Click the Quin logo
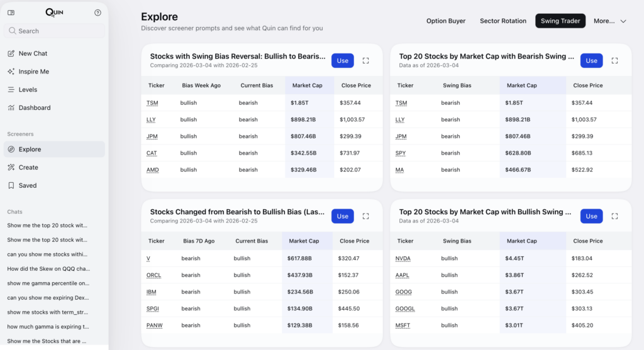644x350 pixels. (x=54, y=13)
